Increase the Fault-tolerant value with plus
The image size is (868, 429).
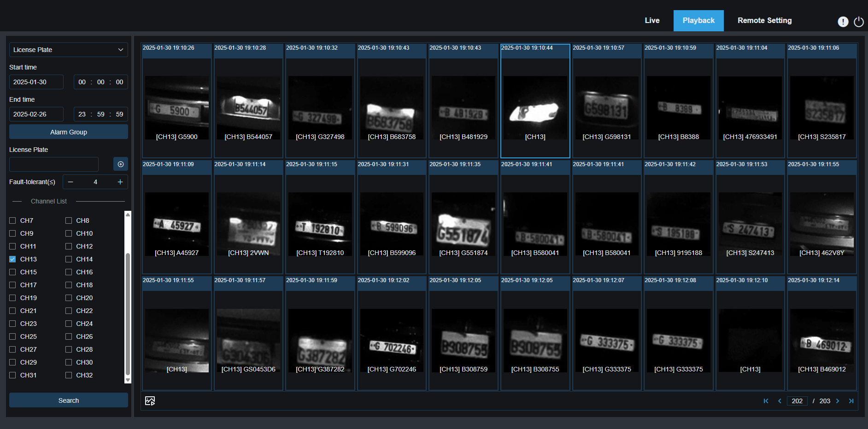pos(120,182)
